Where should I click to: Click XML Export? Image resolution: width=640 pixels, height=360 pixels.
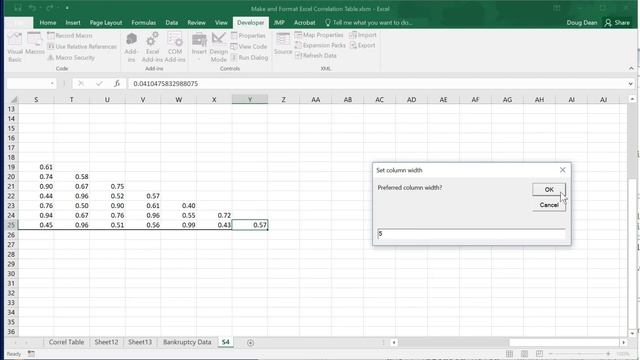pyautogui.click(x=362, y=45)
